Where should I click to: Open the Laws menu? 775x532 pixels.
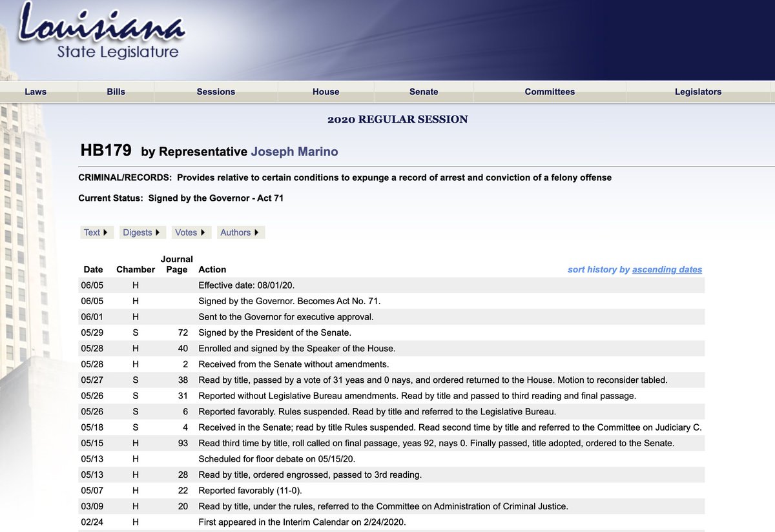36,92
